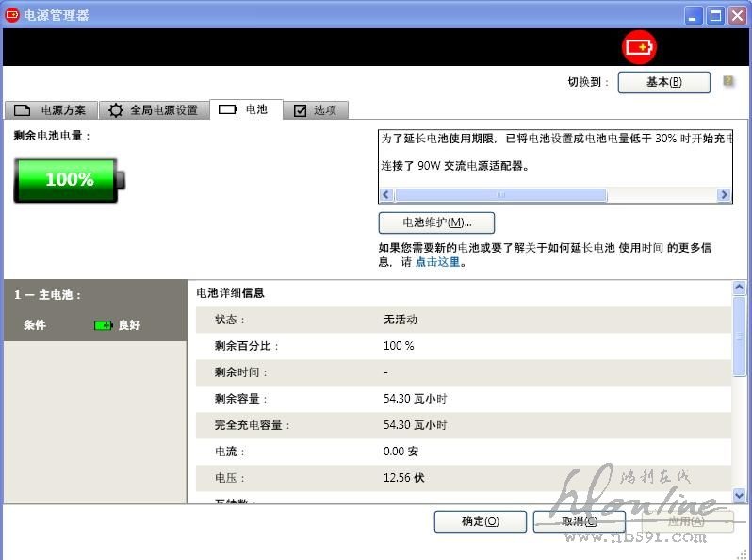Click the horizontal scrollbar thumb in message box

click(x=500, y=195)
